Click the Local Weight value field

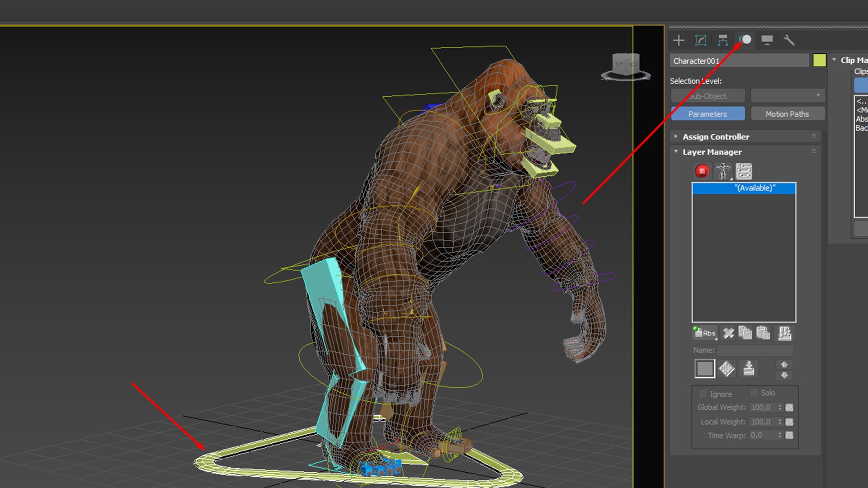(x=763, y=422)
